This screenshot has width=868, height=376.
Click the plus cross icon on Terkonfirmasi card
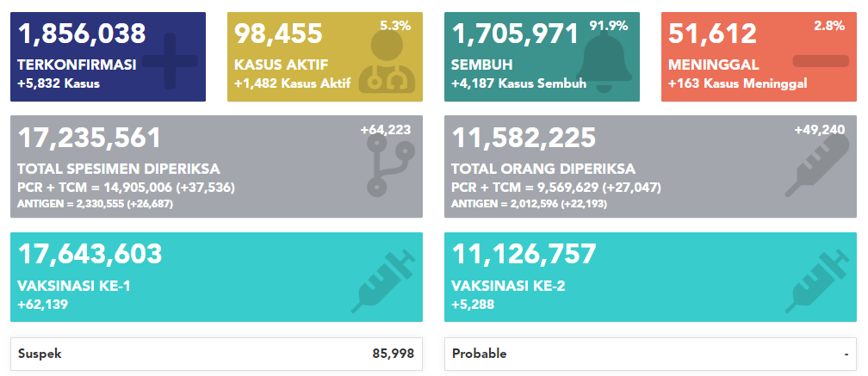pyautogui.click(x=170, y=61)
